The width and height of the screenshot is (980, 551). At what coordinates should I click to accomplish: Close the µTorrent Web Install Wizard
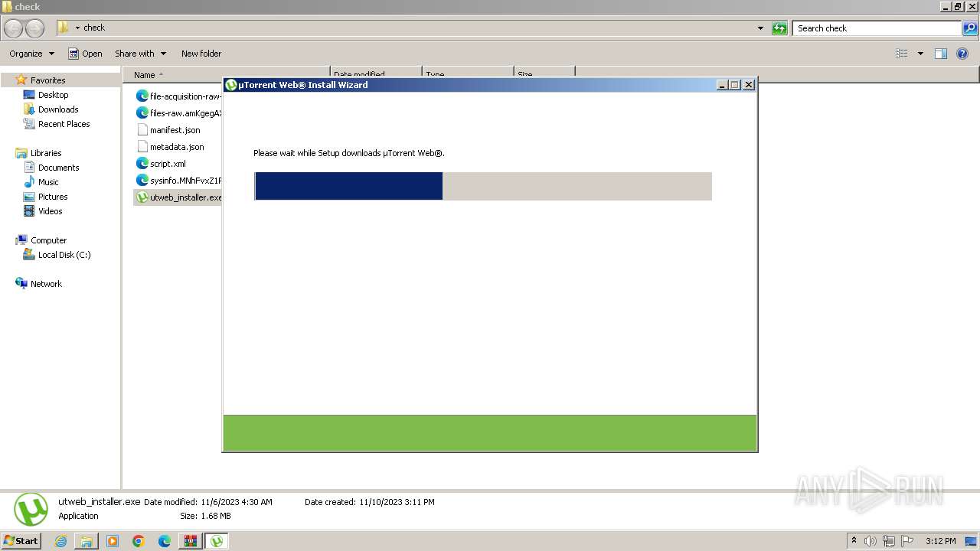(749, 85)
